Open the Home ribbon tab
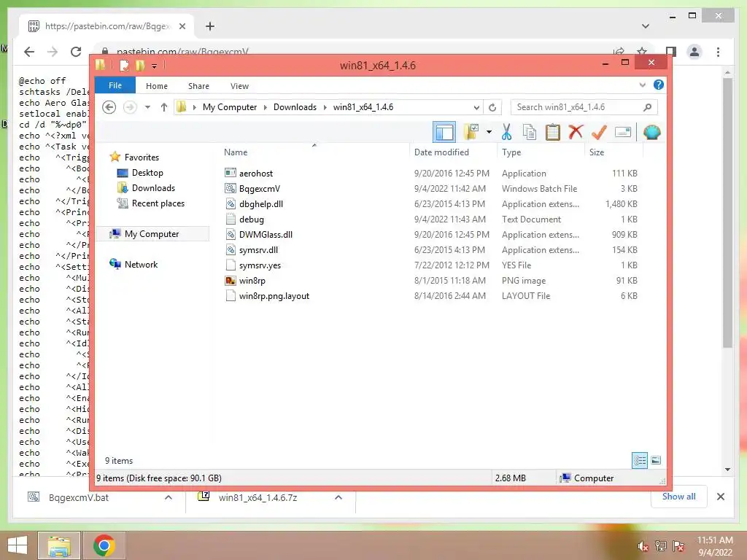The height and width of the screenshot is (560, 747). pyautogui.click(x=157, y=86)
